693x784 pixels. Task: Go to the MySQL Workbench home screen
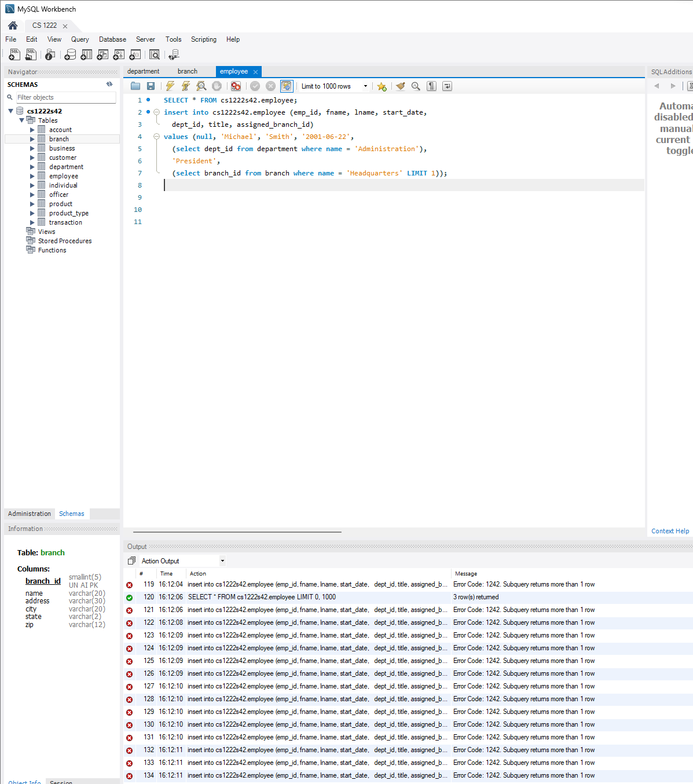pyautogui.click(x=13, y=25)
